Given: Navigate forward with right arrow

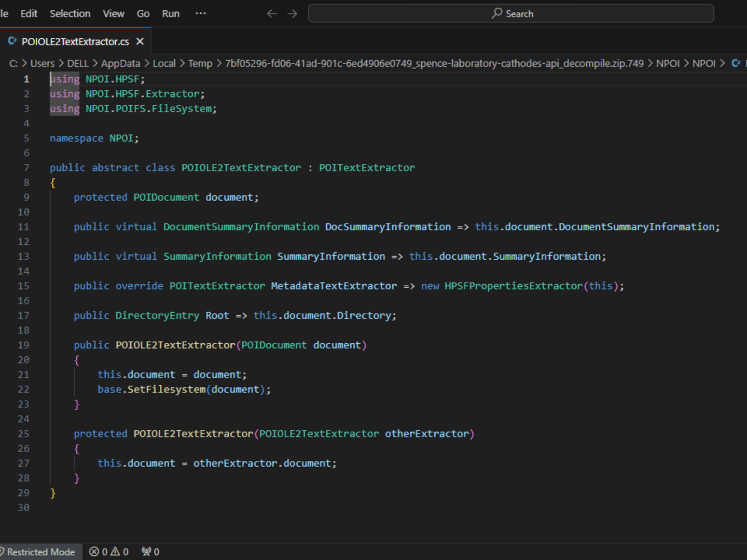Looking at the screenshot, I should click(293, 13).
